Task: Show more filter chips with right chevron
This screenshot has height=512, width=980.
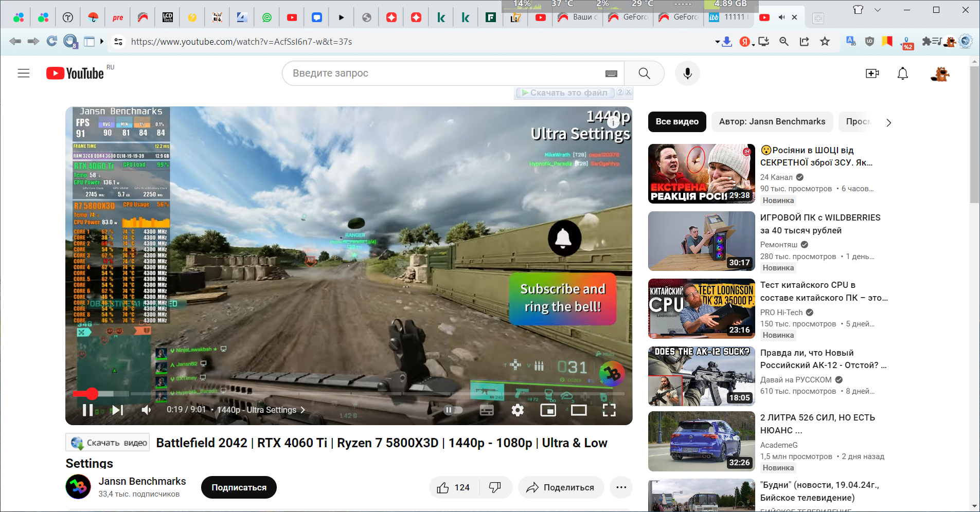Action: pyautogui.click(x=888, y=122)
